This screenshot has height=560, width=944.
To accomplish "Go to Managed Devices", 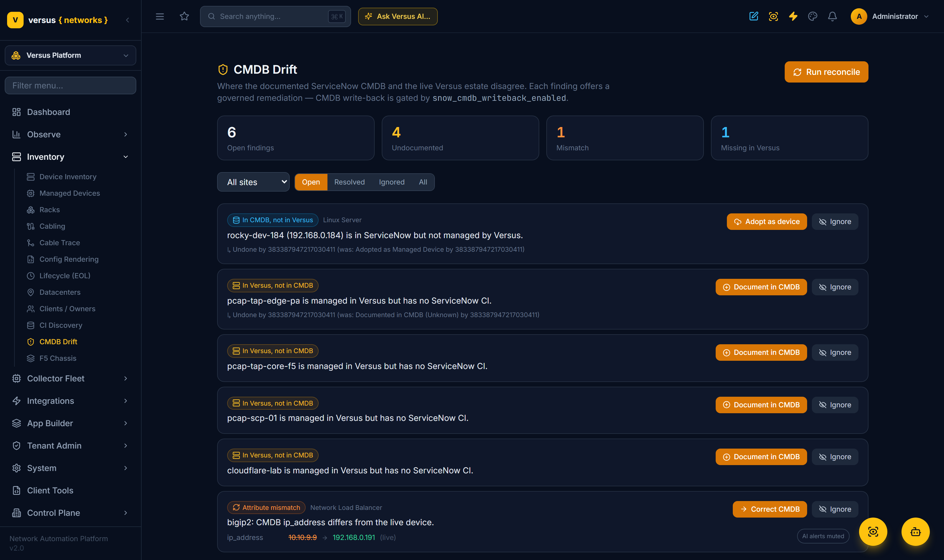I will click(70, 193).
